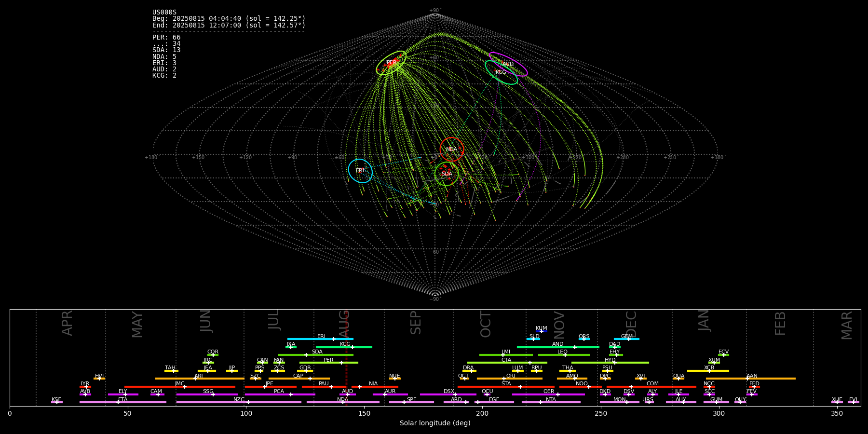This screenshot has width=868, height=434.
Task: Select the AND green shower bar
Action: tap(558, 347)
